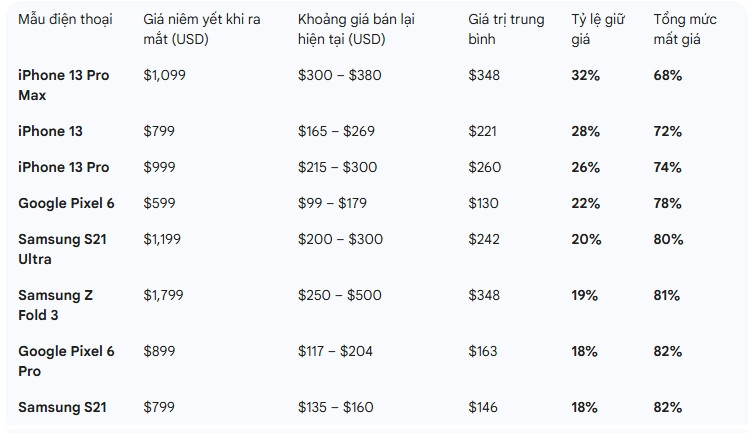
Task: Click the $221 average value cell
Action: [x=486, y=131]
